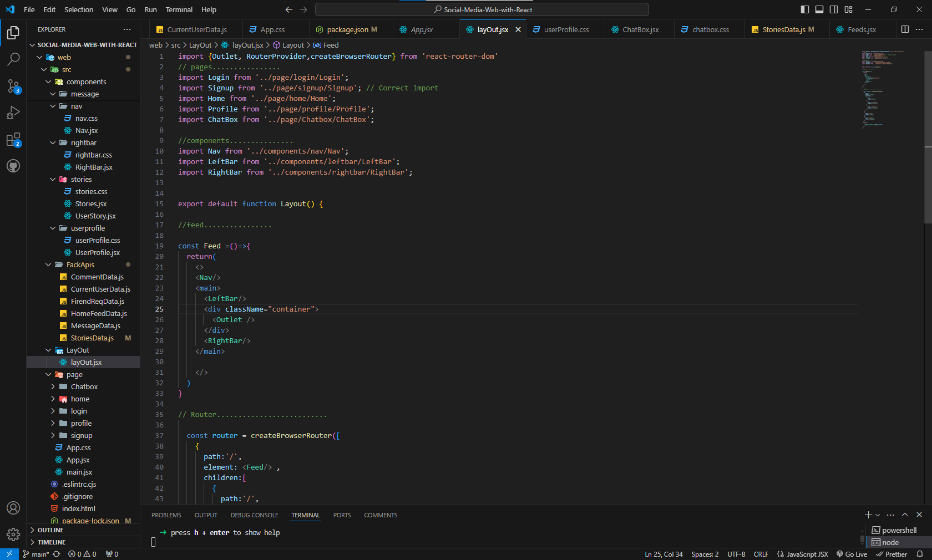Maximize the terminal panel size
Viewport: 932px width, 560px height.
tap(905, 515)
